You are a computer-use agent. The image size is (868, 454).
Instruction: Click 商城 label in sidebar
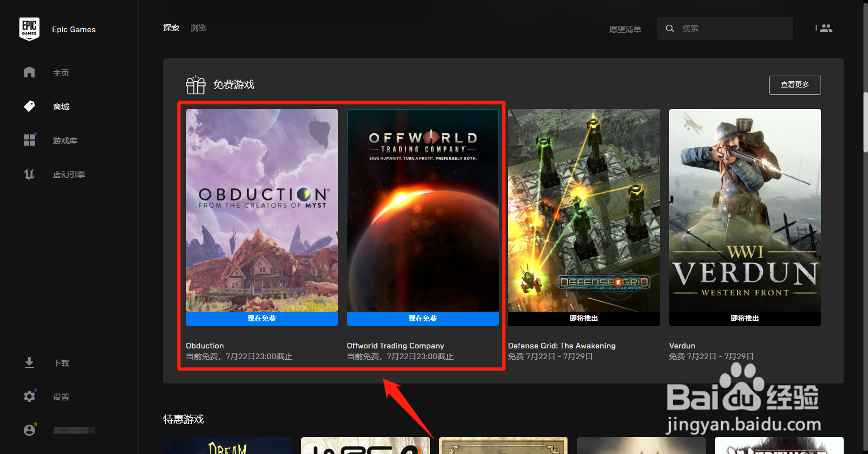tap(61, 107)
